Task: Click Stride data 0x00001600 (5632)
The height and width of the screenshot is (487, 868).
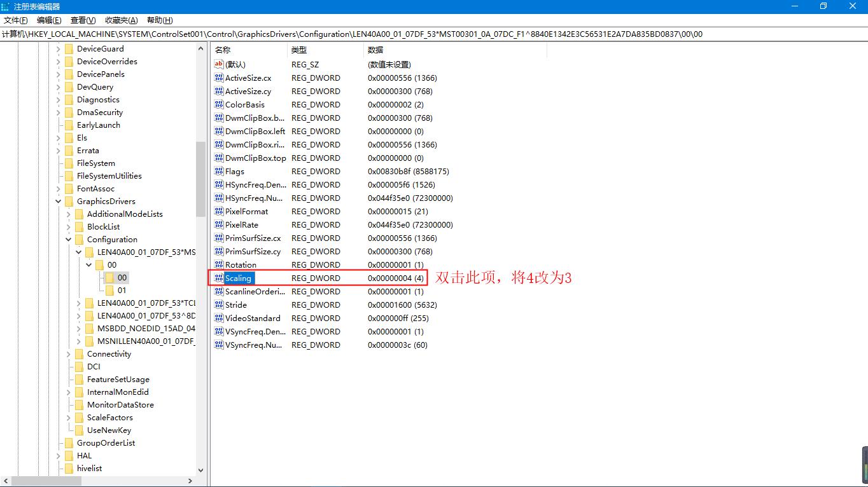Action: (402, 305)
